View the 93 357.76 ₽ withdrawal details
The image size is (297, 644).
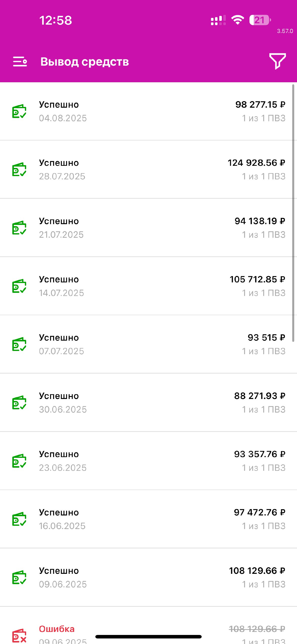click(x=148, y=461)
